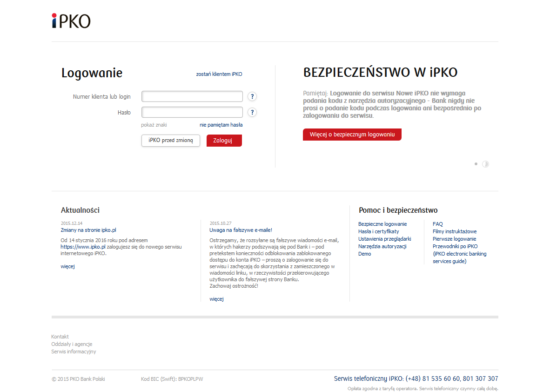Click the iPKO przed zmianą button
This screenshot has width=550, height=392.
(x=171, y=141)
